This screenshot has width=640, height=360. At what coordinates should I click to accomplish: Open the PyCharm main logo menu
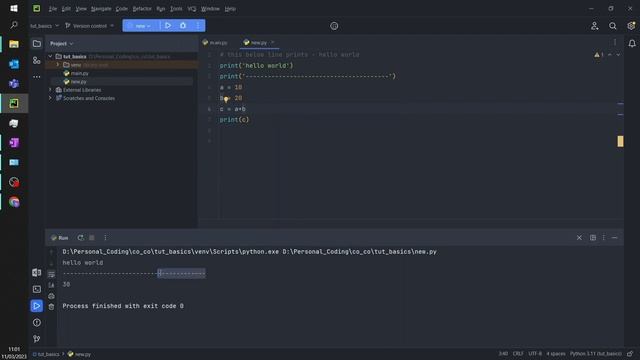pyautogui.click(x=37, y=9)
